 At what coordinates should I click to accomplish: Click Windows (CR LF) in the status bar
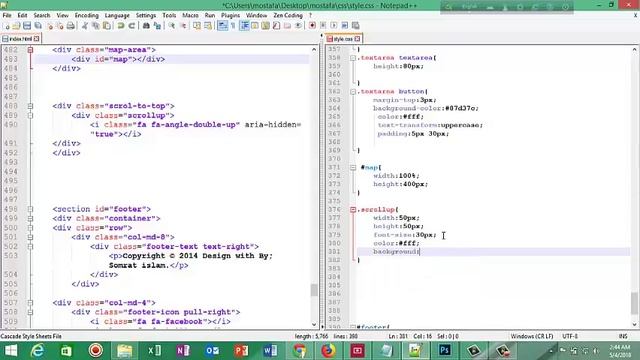[x=532, y=336]
